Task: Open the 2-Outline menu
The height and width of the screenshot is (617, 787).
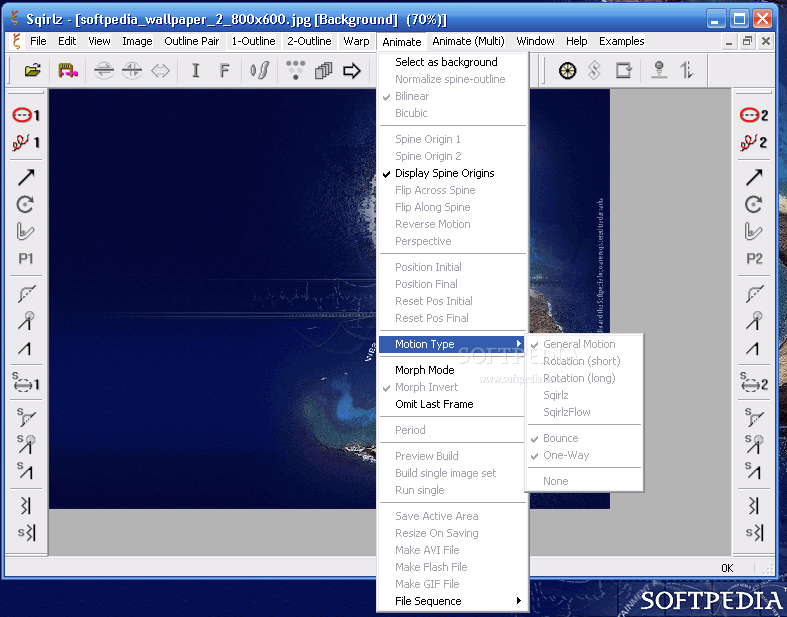Action: tap(309, 41)
